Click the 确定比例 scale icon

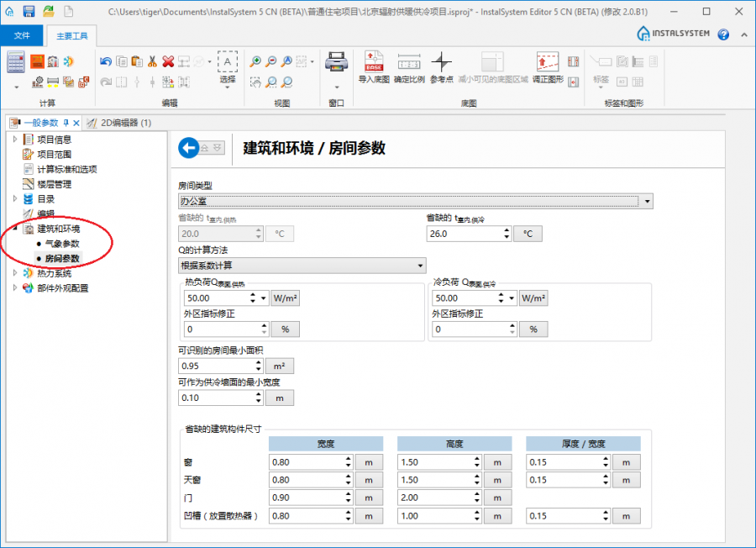pos(409,62)
